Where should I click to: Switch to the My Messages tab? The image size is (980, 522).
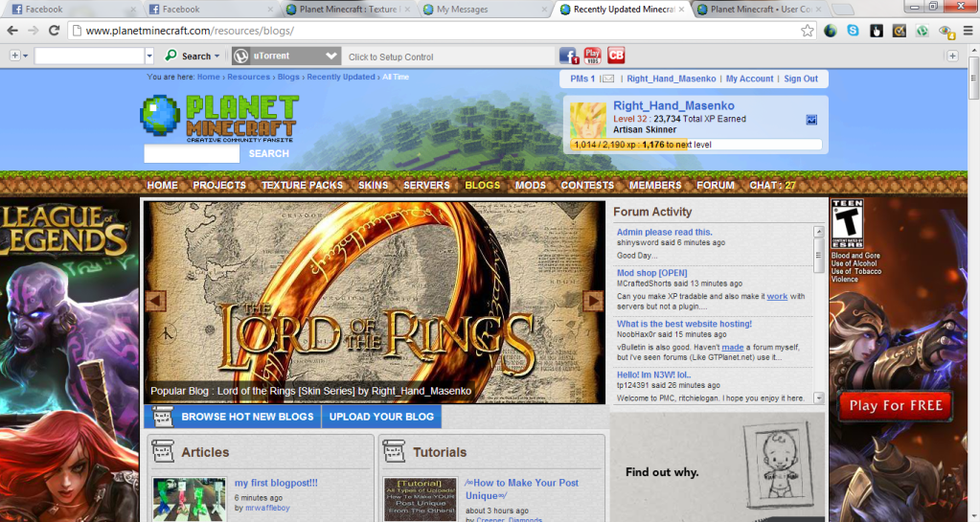485,10
